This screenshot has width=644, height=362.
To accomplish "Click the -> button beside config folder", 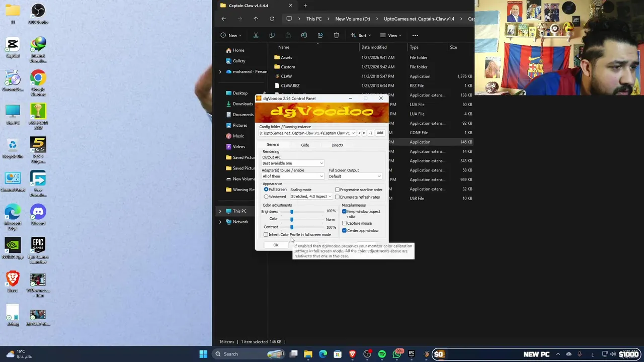I will point(359,133).
